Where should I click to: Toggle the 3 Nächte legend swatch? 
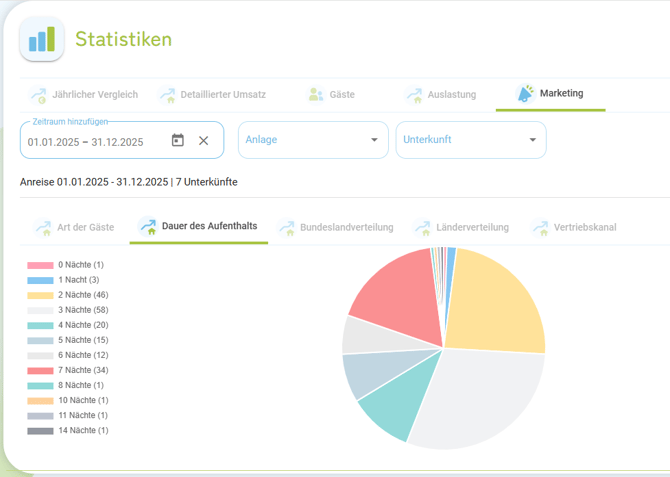pos(40,310)
